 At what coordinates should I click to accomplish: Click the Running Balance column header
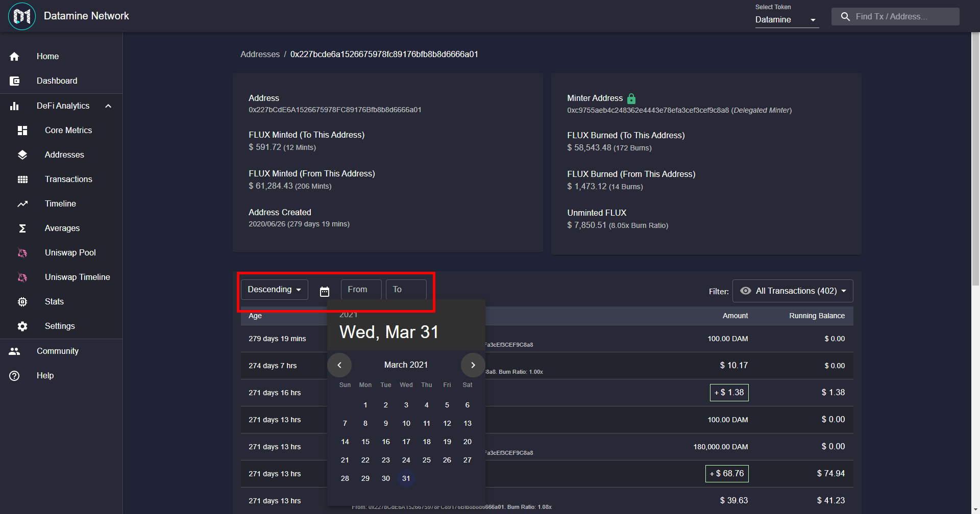click(817, 316)
